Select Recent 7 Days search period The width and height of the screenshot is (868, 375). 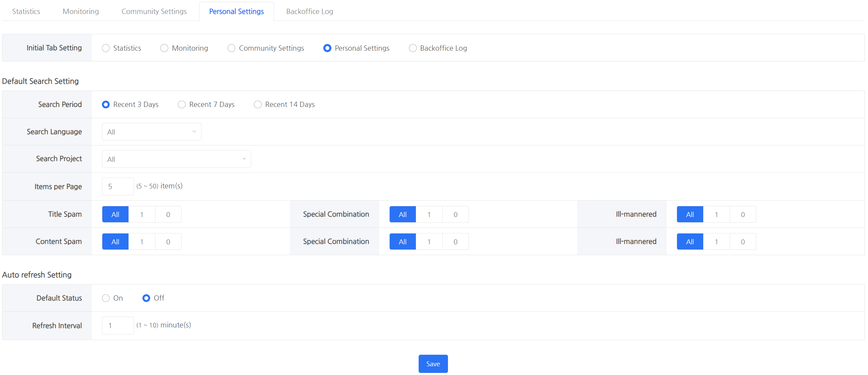pyautogui.click(x=182, y=104)
